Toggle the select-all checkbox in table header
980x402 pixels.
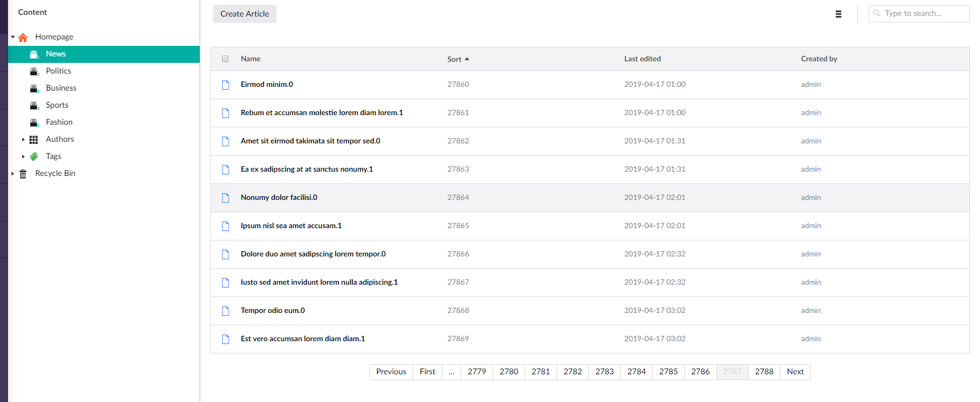(225, 59)
